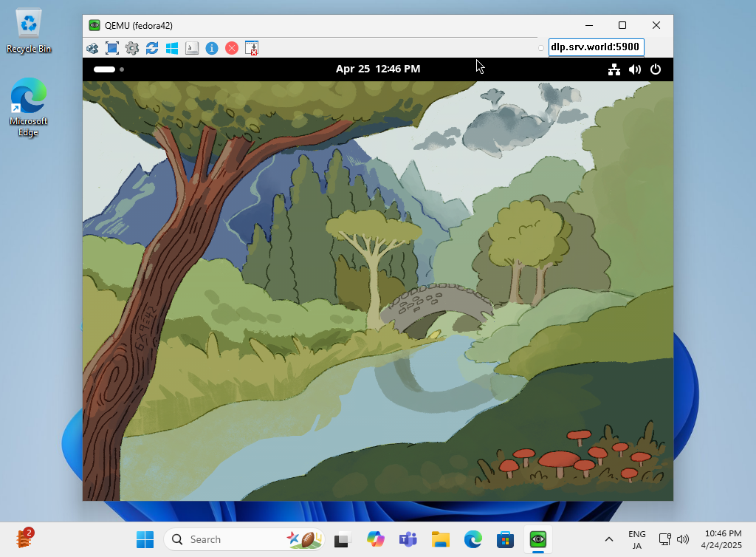
Task: Click the QEMU window title bar icon
Action: coord(94,26)
